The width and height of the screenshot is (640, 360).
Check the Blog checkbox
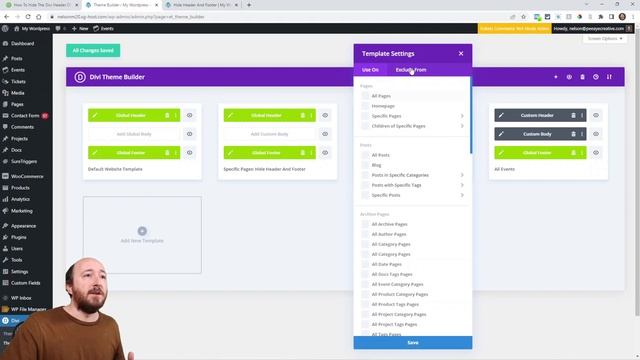(365, 165)
